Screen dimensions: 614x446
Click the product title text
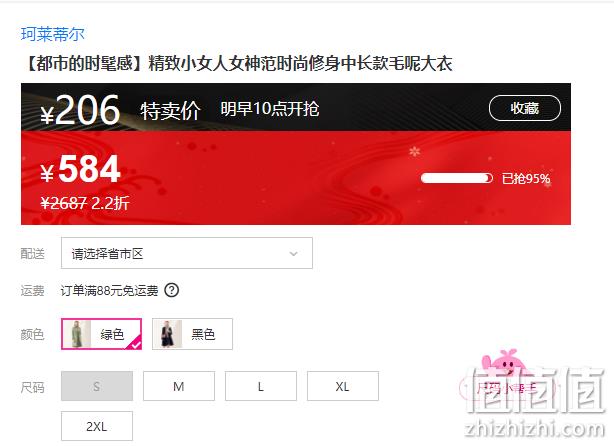[238, 63]
